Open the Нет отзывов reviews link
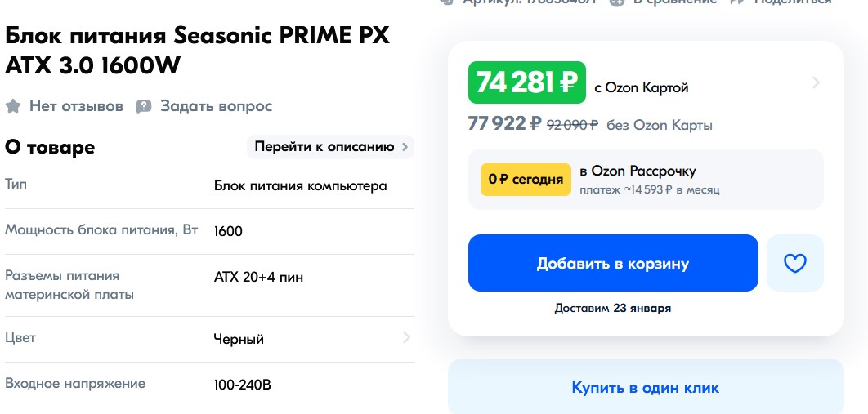This screenshot has width=868, height=414. click(x=76, y=106)
